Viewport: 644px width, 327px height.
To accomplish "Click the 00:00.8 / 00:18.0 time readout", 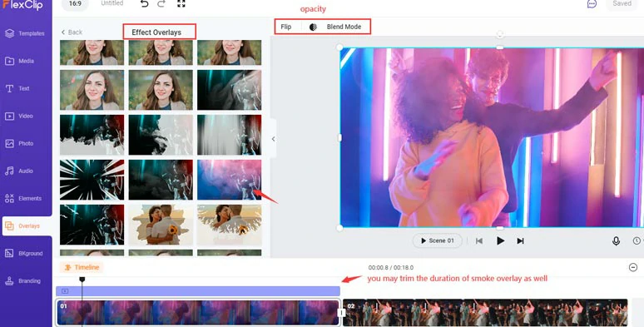I will click(x=390, y=267).
